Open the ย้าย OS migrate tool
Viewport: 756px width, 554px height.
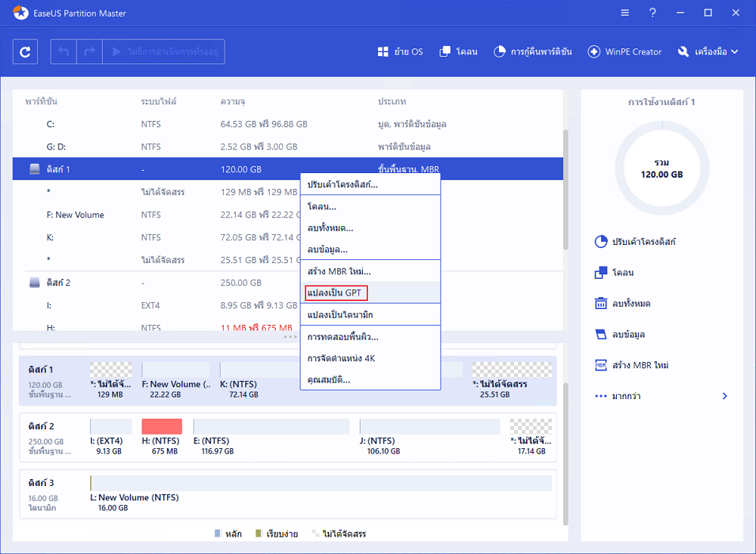400,51
